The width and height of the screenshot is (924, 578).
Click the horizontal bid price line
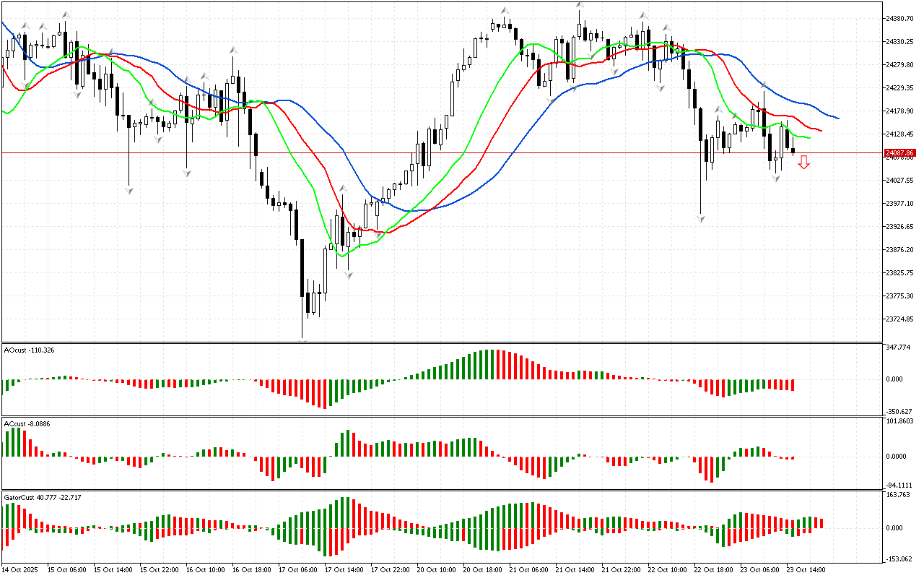[433, 152]
